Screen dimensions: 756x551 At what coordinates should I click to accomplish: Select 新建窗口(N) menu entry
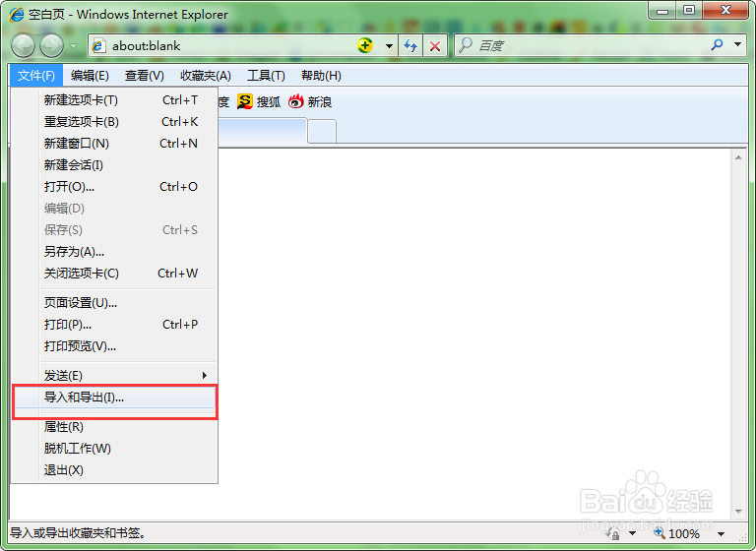click(114, 144)
